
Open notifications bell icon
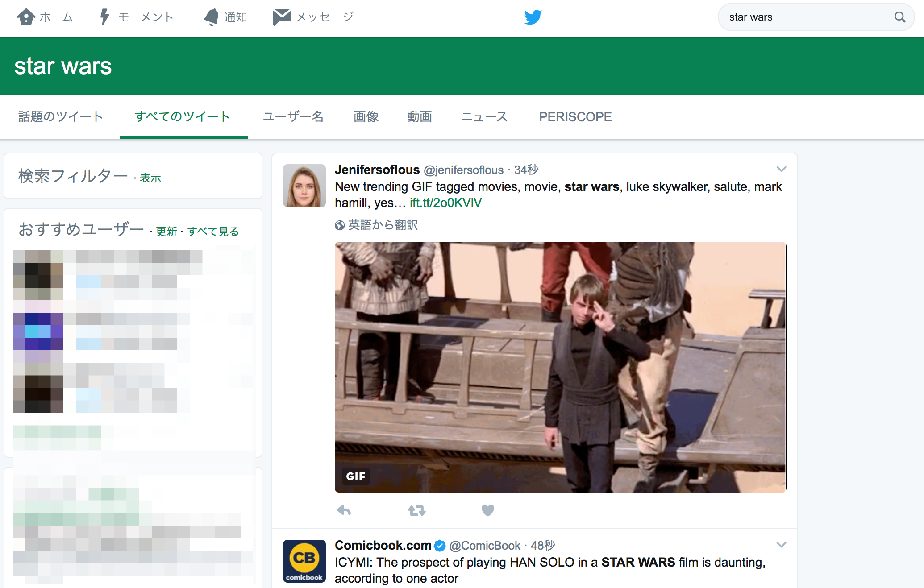(212, 17)
